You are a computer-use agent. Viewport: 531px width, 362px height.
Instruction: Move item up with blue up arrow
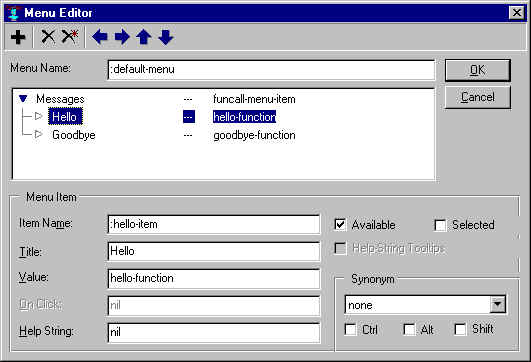click(x=144, y=37)
